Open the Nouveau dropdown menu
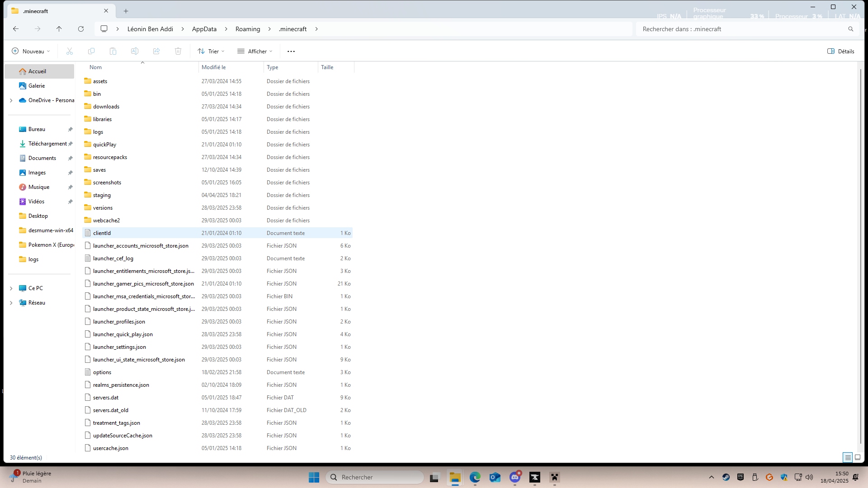 (x=31, y=52)
